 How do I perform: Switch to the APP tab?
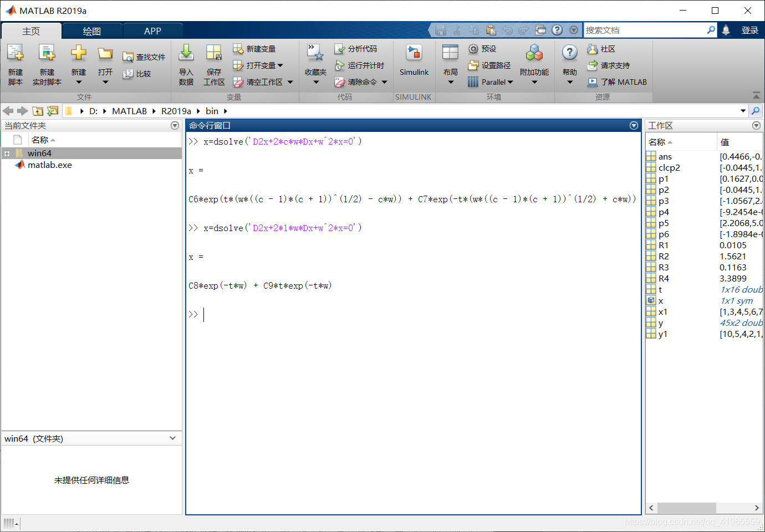coord(152,31)
